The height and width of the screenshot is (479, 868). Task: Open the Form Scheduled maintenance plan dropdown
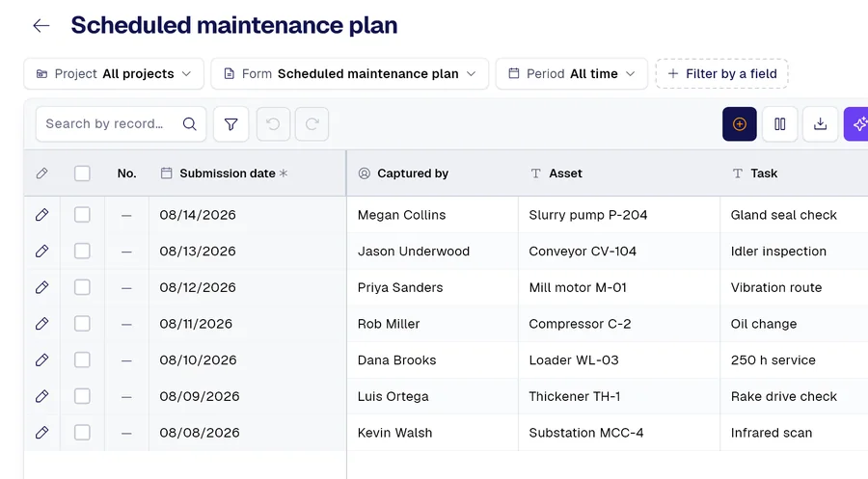click(350, 73)
